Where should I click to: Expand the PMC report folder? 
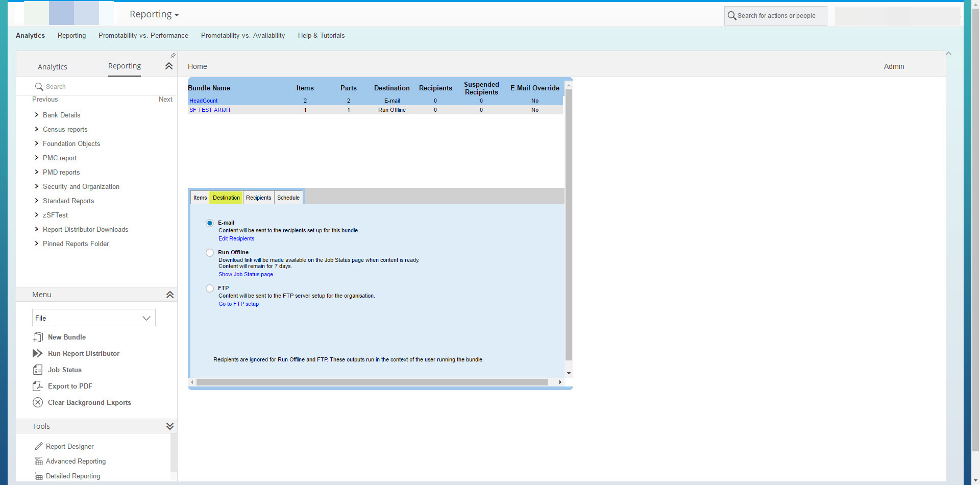coord(36,158)
